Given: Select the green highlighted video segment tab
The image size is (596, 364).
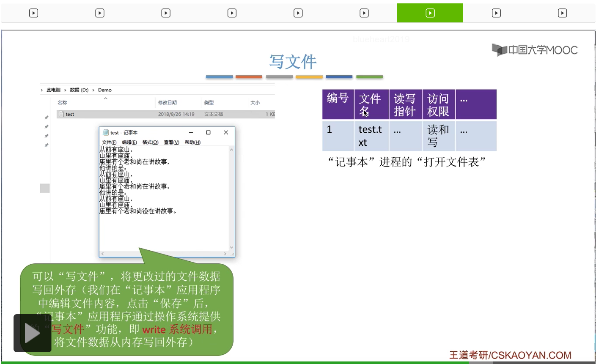Looking at the screenshot, I should pos(430,13).
